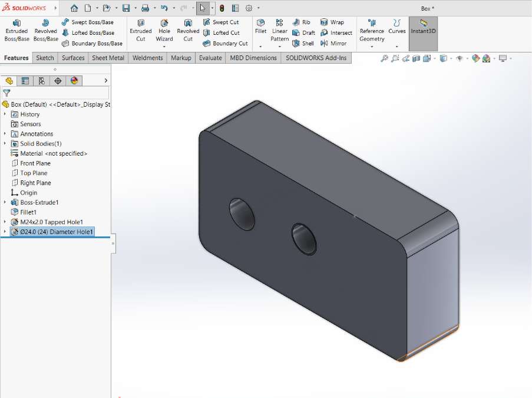532x398 pixels.
Task: Switch to the MBD Dimensions tab
Action: click(x=253, y=58)
